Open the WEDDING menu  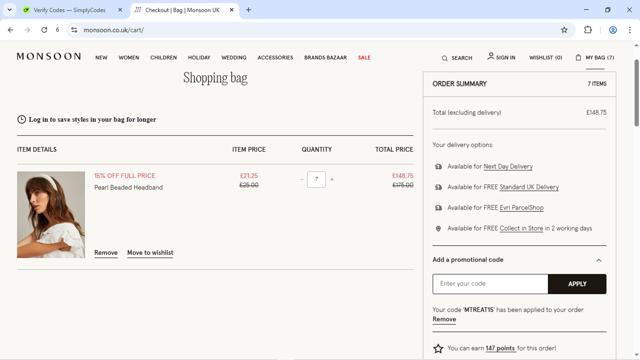[234, 58]
